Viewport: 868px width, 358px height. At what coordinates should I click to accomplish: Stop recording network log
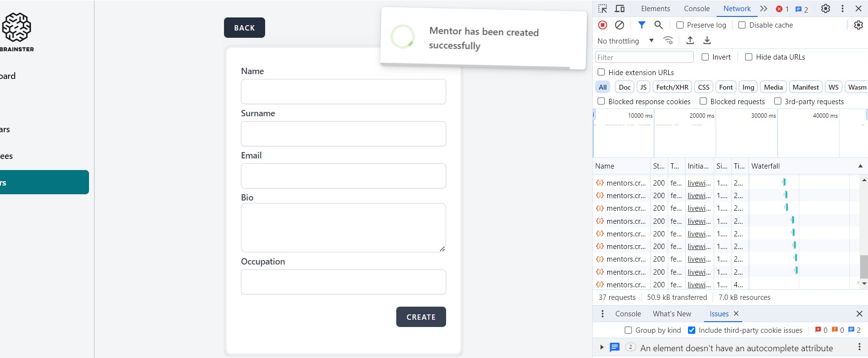(602, 25)
